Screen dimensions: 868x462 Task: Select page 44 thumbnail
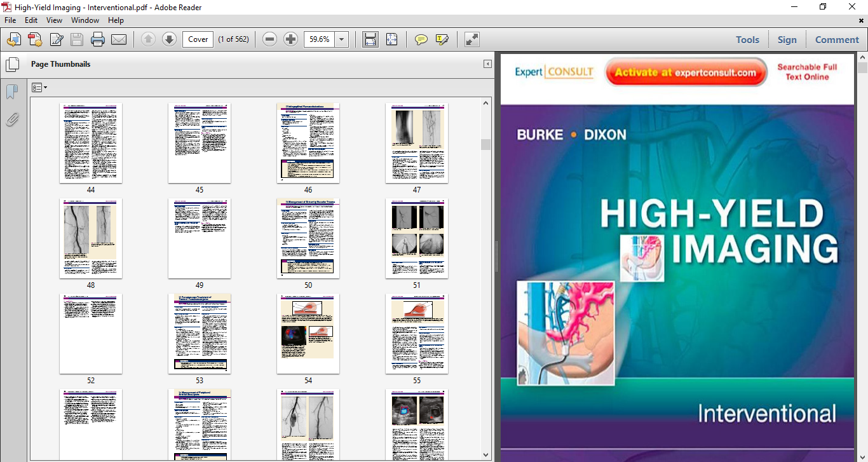91,143
